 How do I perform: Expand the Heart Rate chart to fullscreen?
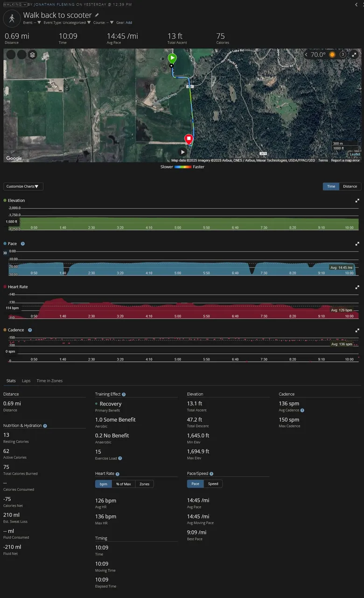[357, 287]
